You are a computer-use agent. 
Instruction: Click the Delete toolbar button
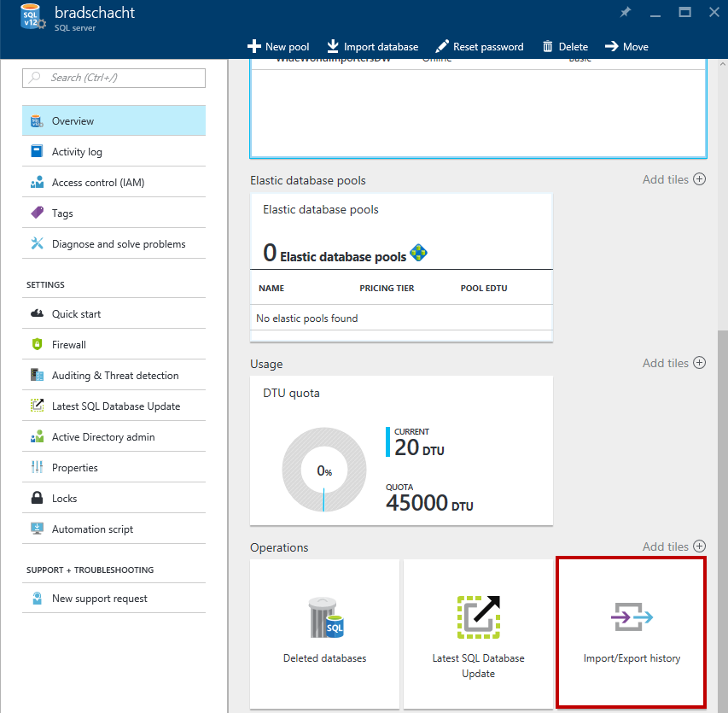566,46
